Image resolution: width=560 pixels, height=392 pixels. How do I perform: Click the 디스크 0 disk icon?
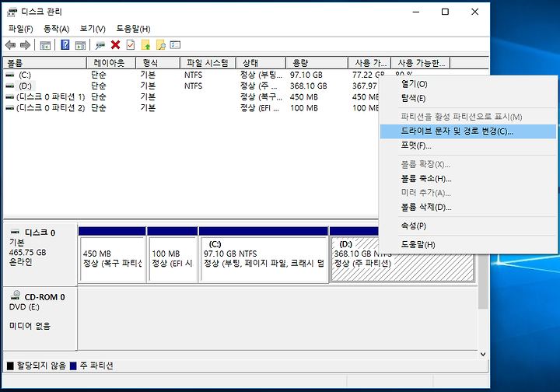point(15,232)
